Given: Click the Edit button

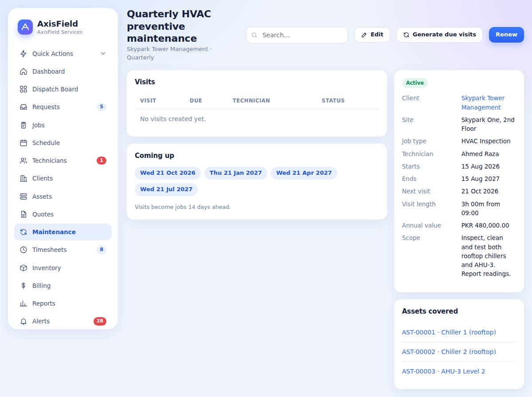Looking at the screenshot, I should 372,35.
